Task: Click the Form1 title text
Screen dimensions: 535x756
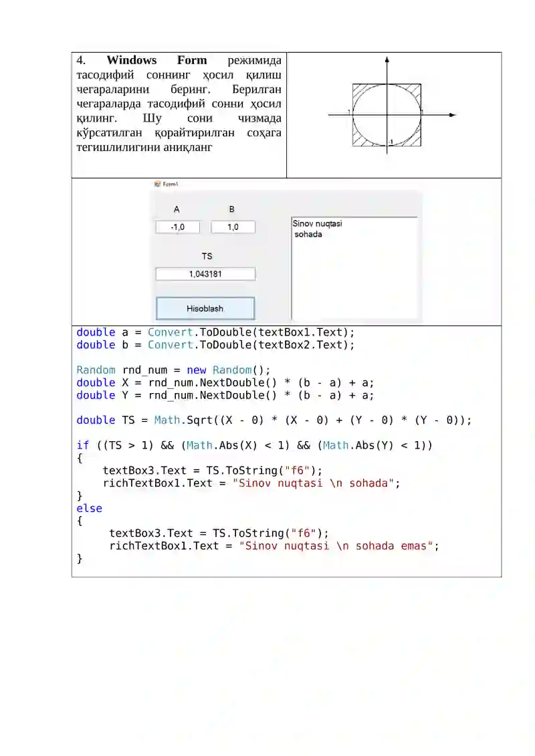Action: (x=171, y=184)
